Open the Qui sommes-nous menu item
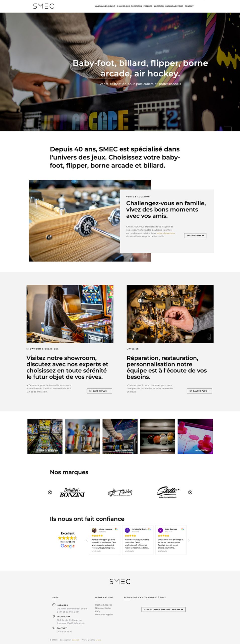 (x=105, y=6)
